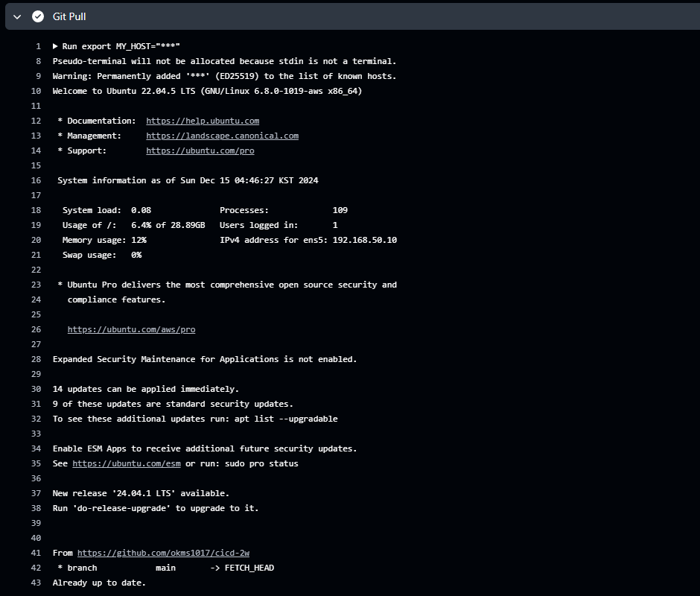Click the 'do-release-upgrade' line
Screen dimensions: 700x596
click(156, 508)
